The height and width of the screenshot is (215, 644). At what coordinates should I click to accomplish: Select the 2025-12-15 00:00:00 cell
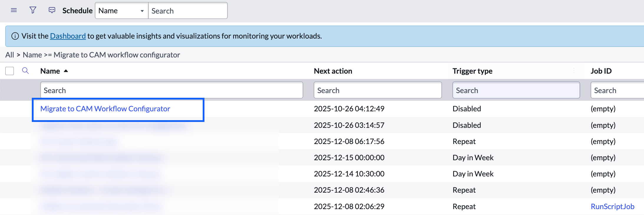[x=349, y=158]
